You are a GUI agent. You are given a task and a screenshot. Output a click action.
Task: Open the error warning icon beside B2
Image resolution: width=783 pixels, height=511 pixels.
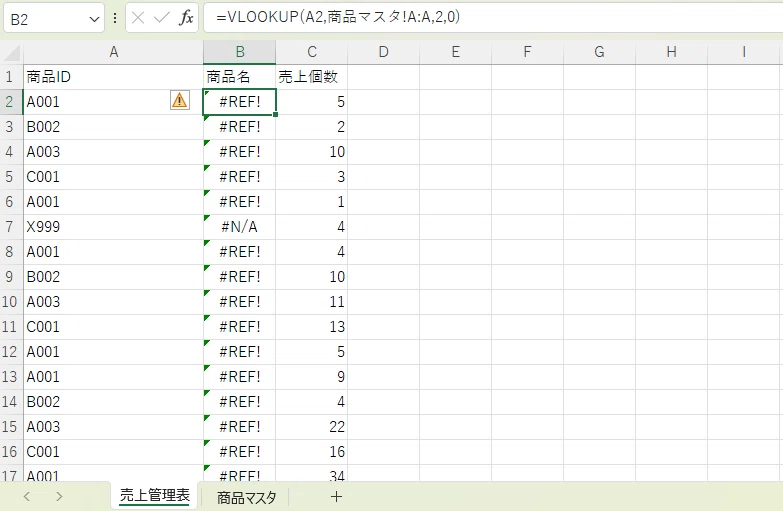[180, 100]
